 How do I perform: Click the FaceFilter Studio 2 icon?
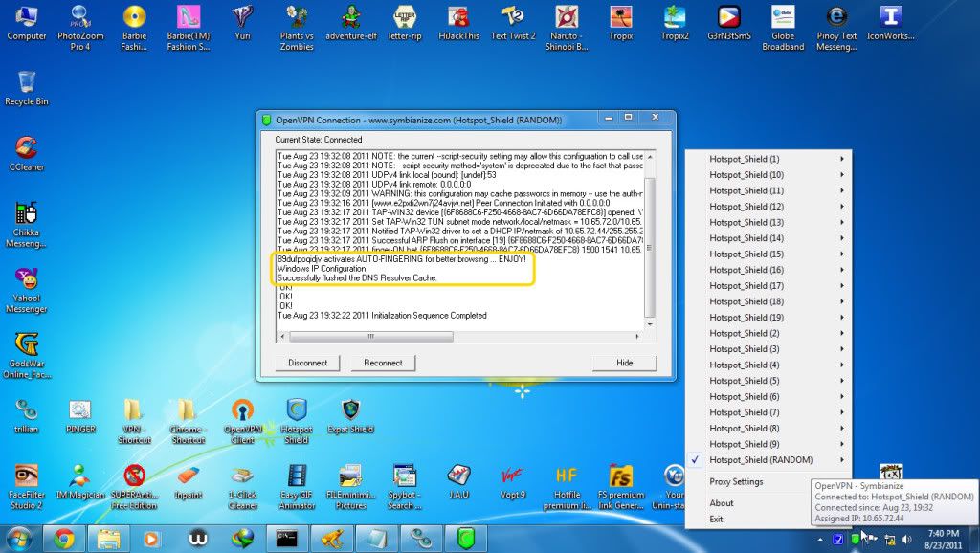click(26, 487)
